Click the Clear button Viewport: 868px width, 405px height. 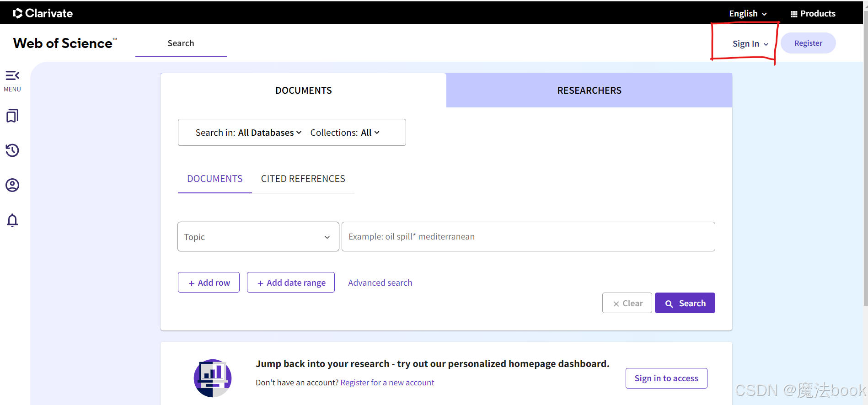(x=627, y=303)
